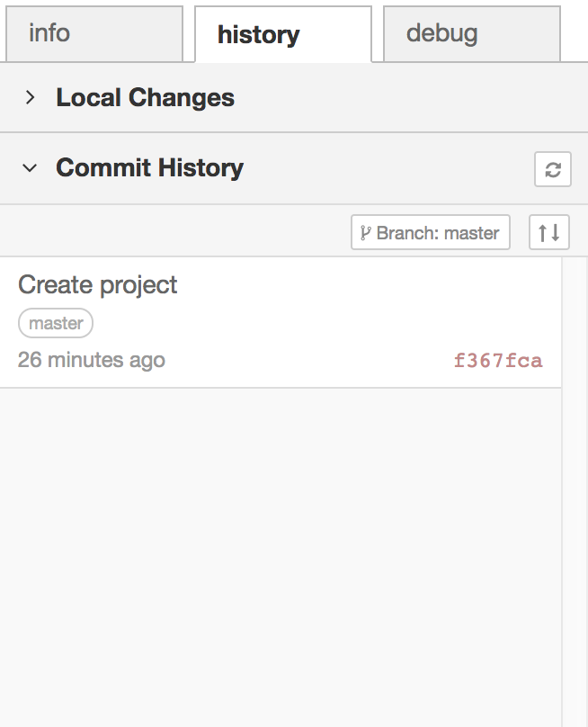Click the 26 minutes ago timestamp

click(x=92, y=360)
